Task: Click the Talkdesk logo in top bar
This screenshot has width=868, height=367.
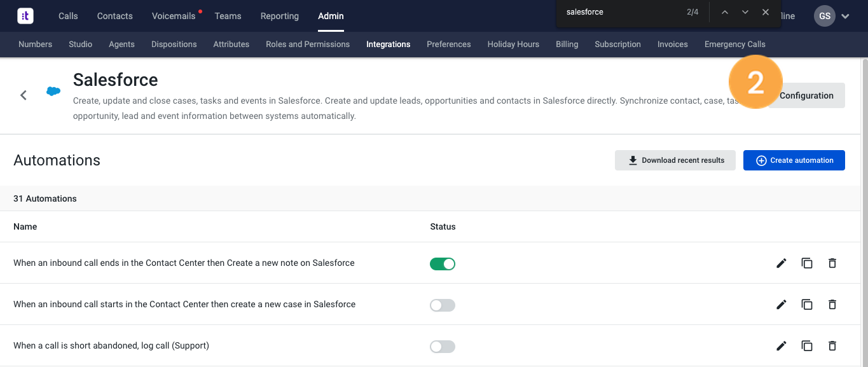Action: pos(25,16)
